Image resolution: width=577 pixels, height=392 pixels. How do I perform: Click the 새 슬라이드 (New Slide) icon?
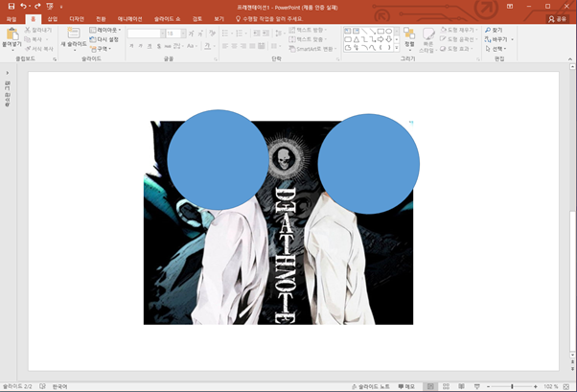pos(74,34)
